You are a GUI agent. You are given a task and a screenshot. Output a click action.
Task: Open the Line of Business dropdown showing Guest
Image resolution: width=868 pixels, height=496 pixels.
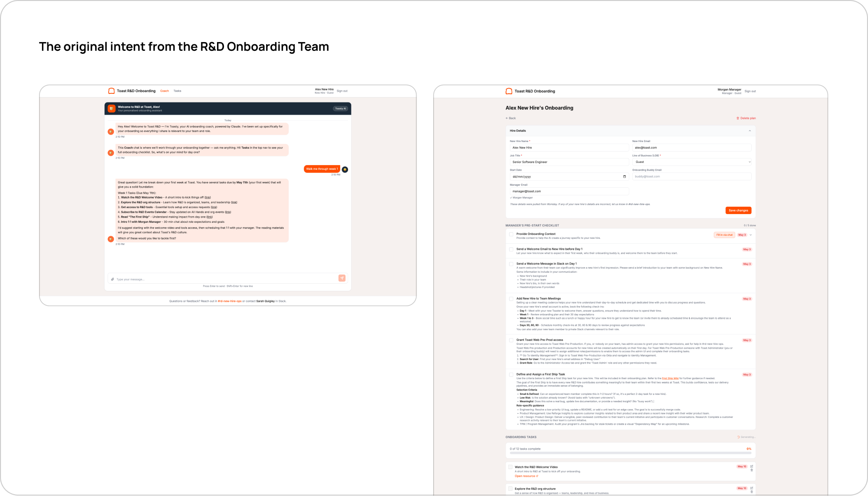pyautogui.click(x=692, y=162)
